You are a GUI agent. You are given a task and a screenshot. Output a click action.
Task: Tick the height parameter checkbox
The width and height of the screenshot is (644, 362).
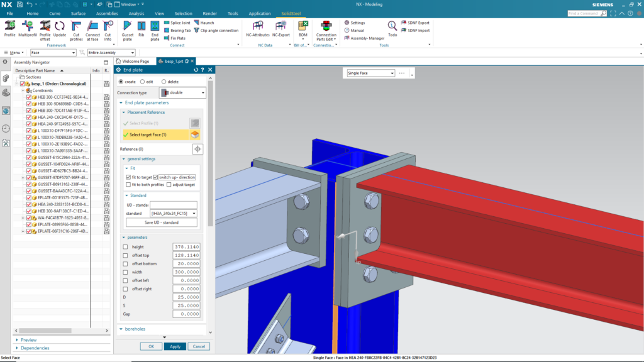(125, 247)
